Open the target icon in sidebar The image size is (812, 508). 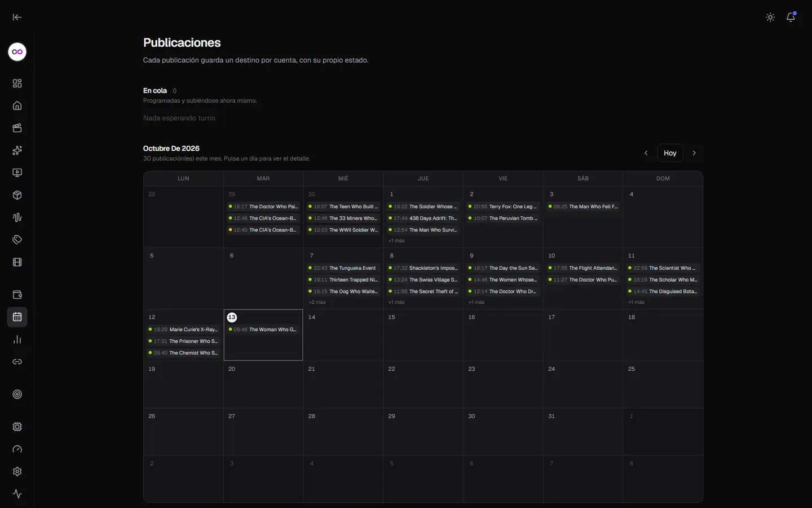[x=17, y=395]
